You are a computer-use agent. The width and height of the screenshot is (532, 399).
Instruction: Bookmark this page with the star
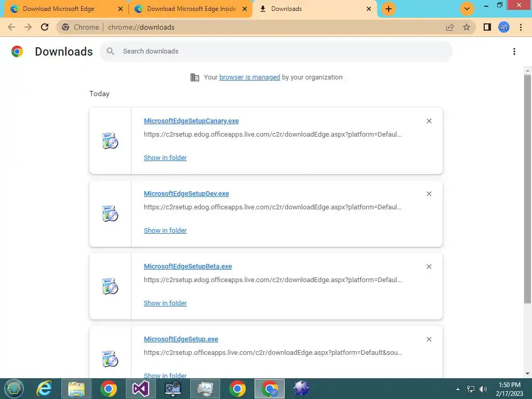click(x=467, y=27)
